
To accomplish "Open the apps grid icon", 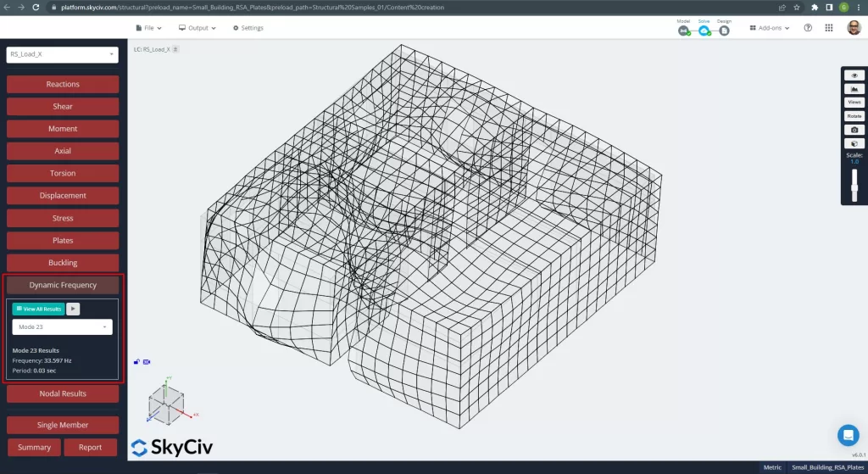I will (829, 28).
